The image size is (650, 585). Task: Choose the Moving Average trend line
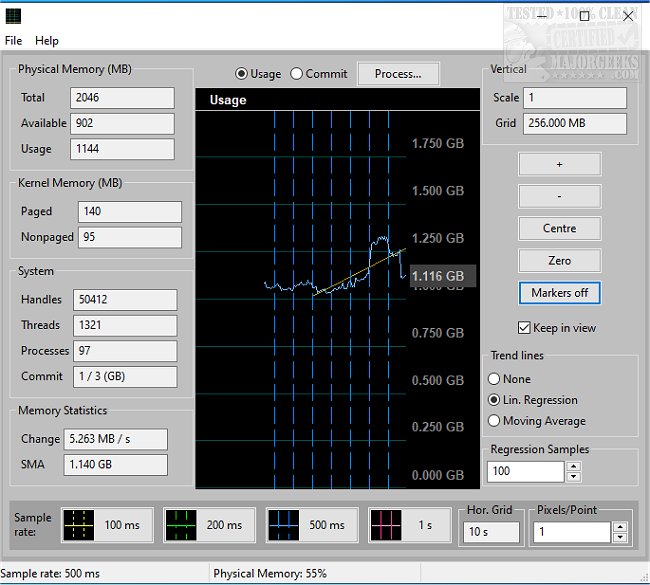click(x=494, y=421)
